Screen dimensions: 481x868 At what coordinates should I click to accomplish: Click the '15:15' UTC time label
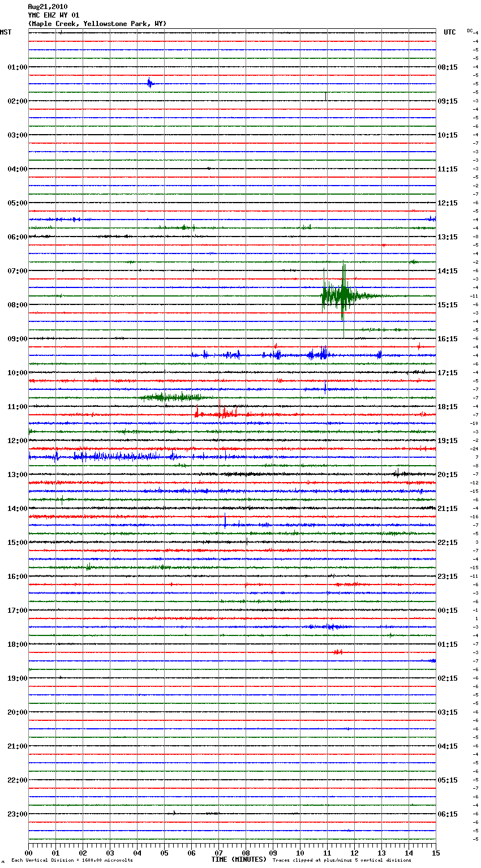point(448,305)
